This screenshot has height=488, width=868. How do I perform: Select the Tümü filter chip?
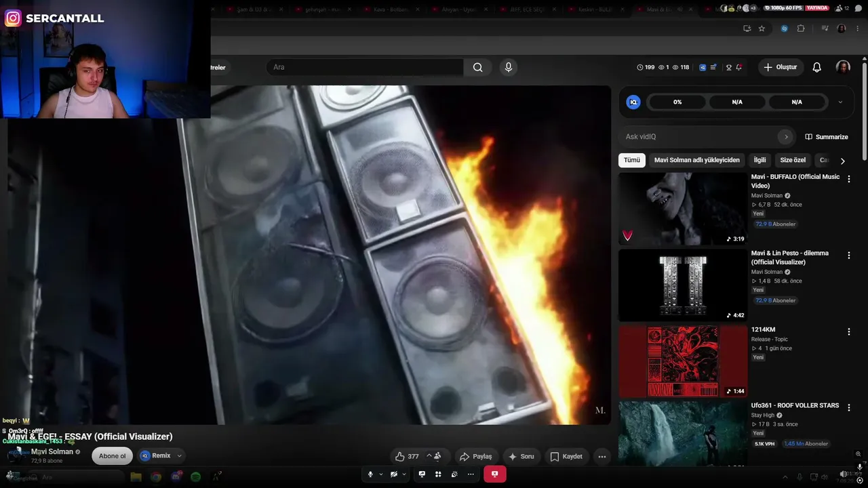[632, 160]
